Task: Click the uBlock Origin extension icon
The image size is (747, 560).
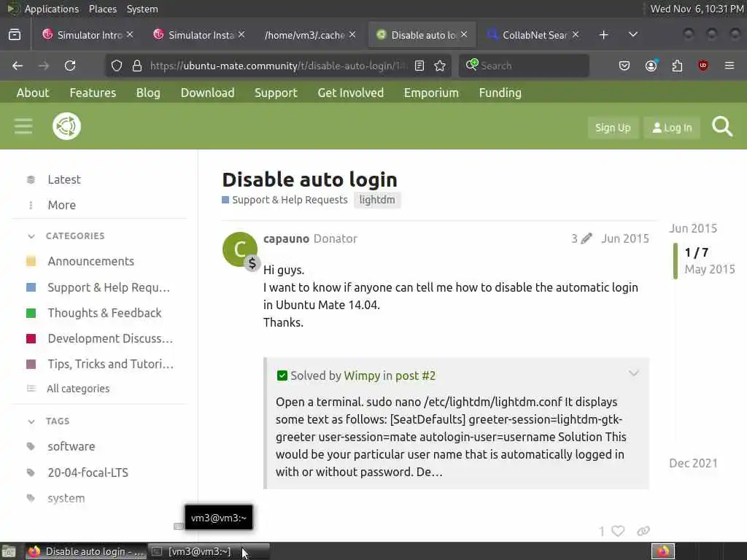Action: tap(703, 66)
